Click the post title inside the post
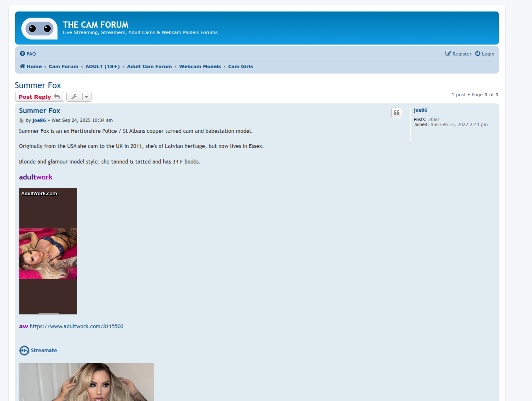The image size is (532, 401). point(39,111)
